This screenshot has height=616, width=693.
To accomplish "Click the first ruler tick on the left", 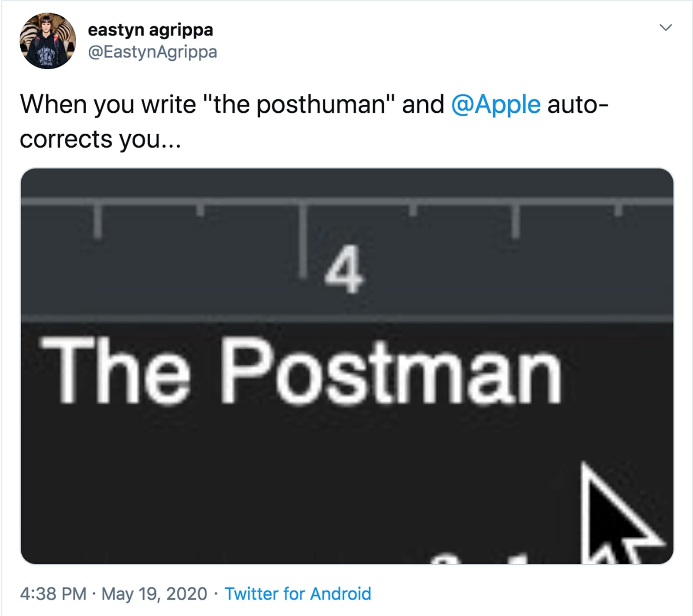I will [98, 220].
